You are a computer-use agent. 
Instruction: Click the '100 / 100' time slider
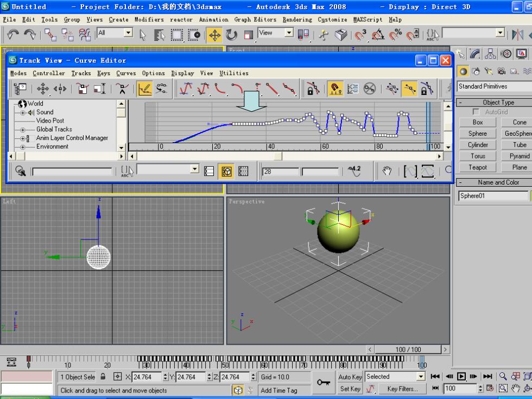point(408,350)
